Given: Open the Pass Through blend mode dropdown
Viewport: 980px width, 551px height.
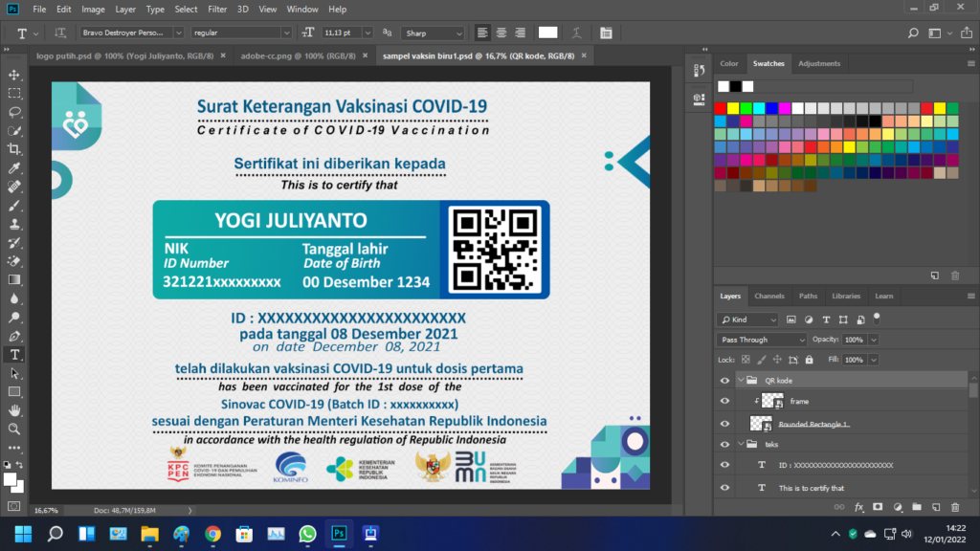Looking at the screenshot, I should pos(763,340).
